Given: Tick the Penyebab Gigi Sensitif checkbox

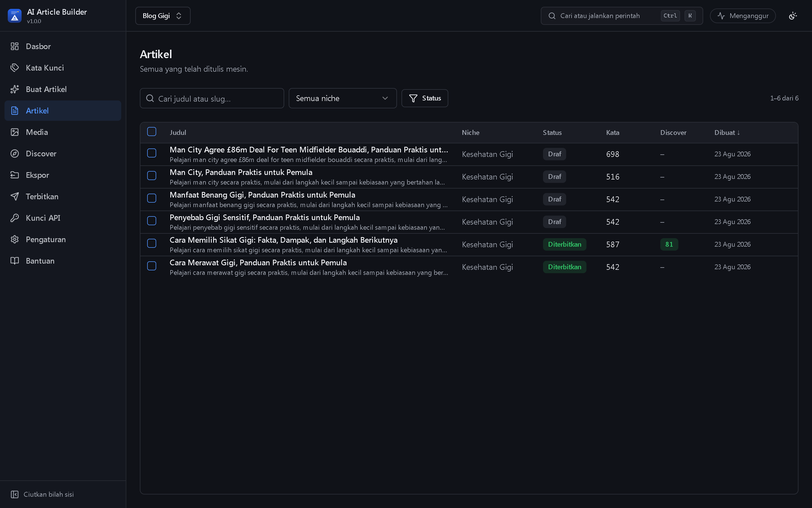Looking at the screenshot, I should [x=152, y=221].
